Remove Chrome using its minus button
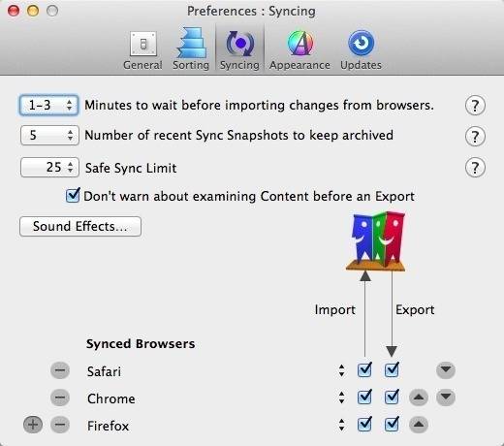Viewport: 504px width, 446px height. [x=60, y=398]
